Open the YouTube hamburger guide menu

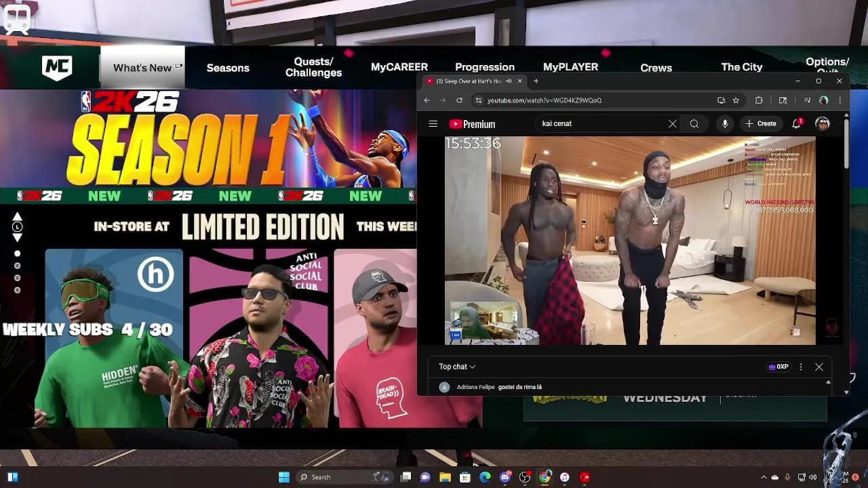(433, 124)
